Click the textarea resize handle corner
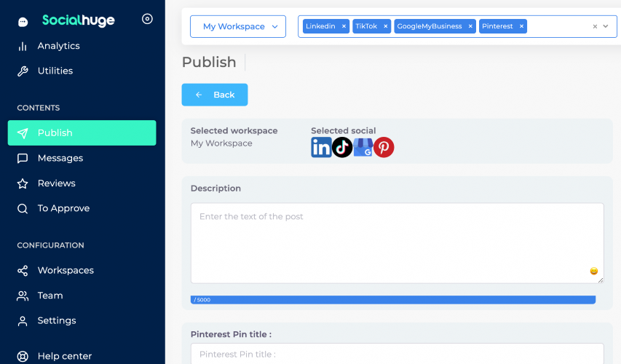Image resolution: width=621 pixels, height=364 pixels. (x=601, y=280)
